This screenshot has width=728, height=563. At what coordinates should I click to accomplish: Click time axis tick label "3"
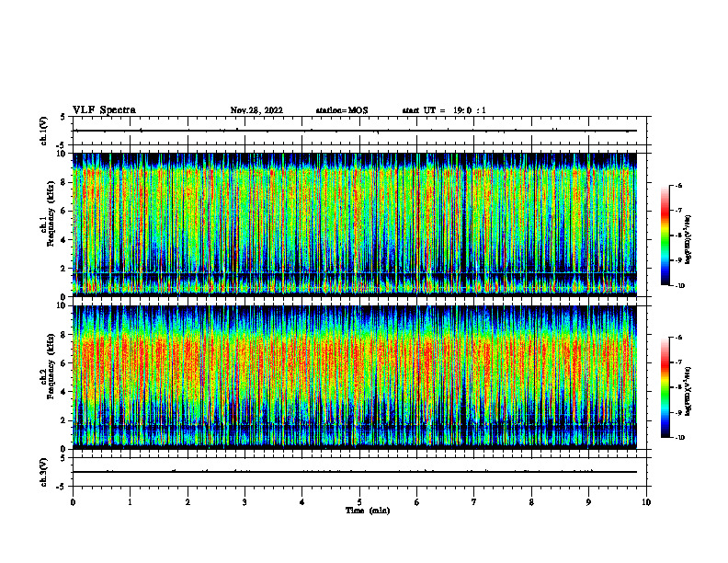tap(245, 502)
